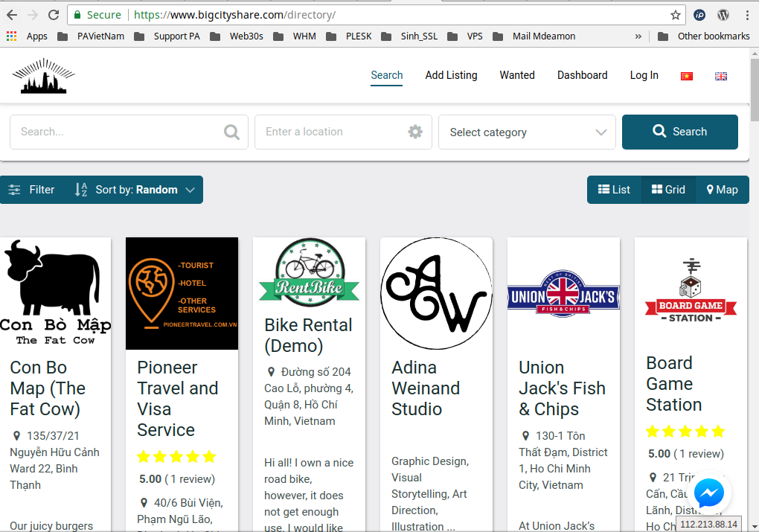Open Adina Weinand Studio title link
759x532 pixels.
pyautogui.click(x=426, y=388)
